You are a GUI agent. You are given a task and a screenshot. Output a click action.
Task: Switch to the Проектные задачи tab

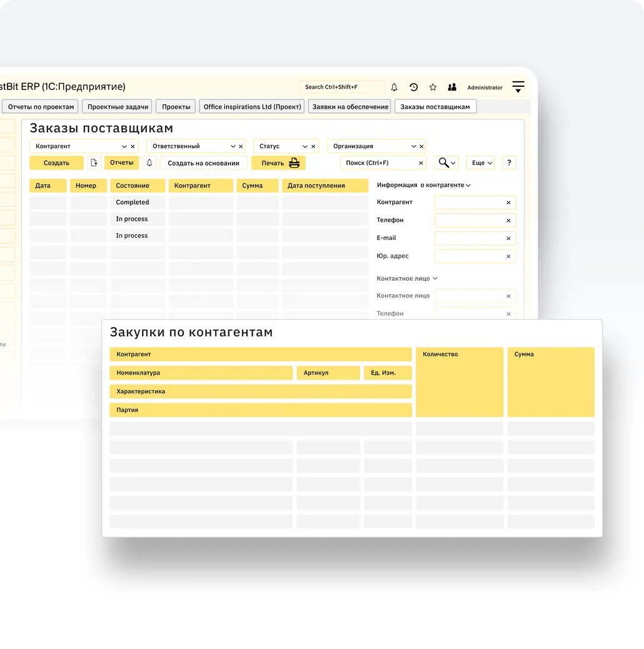(118, 107)
